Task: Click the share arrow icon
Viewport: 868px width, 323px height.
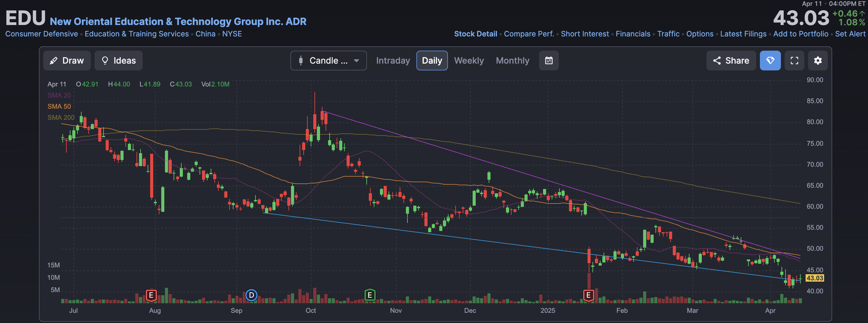Action: [x=717, y=61]
